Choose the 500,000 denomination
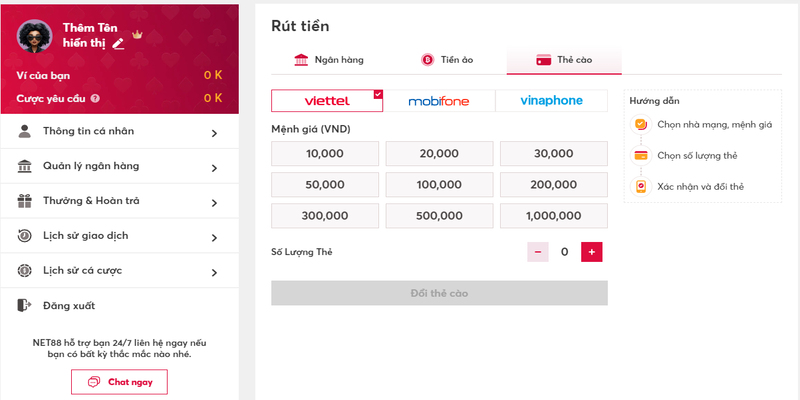800x400 pixels. pyautogui.click(x=439, y=216)
